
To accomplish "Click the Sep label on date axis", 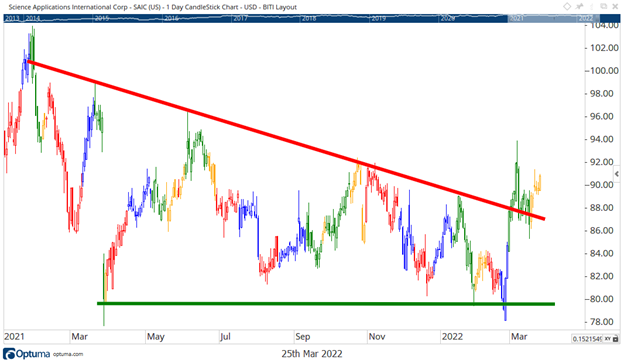I will click(302, 337).
